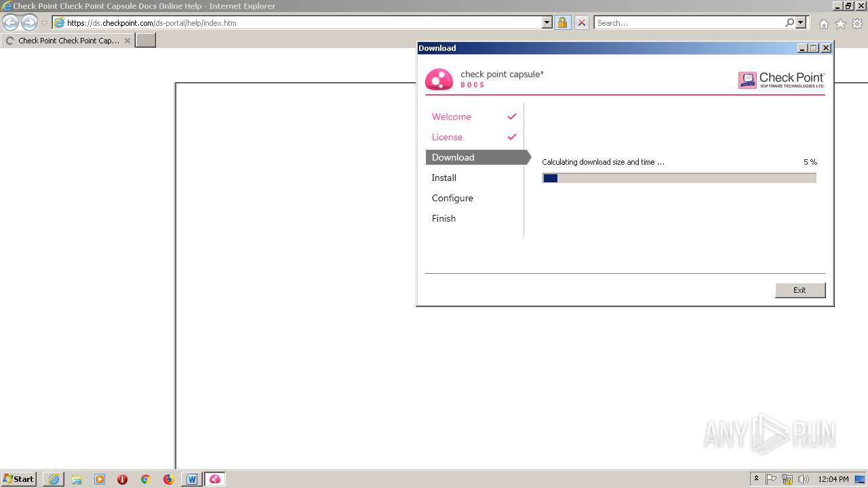Image resolution: width=868 pixels, height=488 pixels.
Task: Click the security lock icon in the address bar
Action: pyautogui.click(x=562, y=22)
